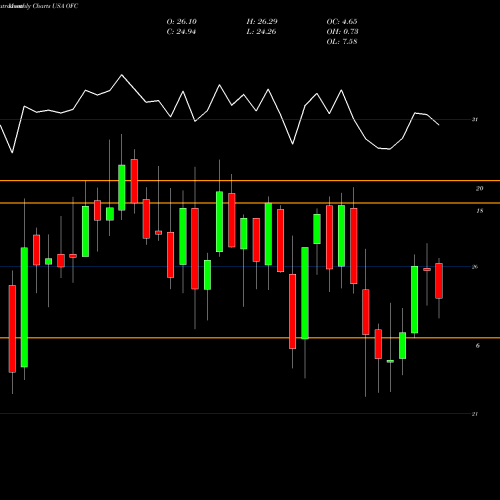
Task: Select the high value 'H: 26.29'
Action: (x=262, y=22)
